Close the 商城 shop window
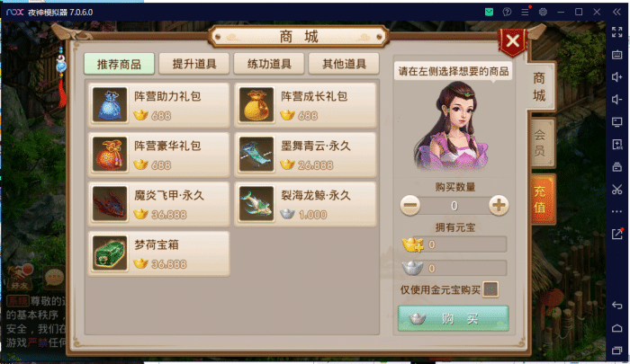 (512, 41)
